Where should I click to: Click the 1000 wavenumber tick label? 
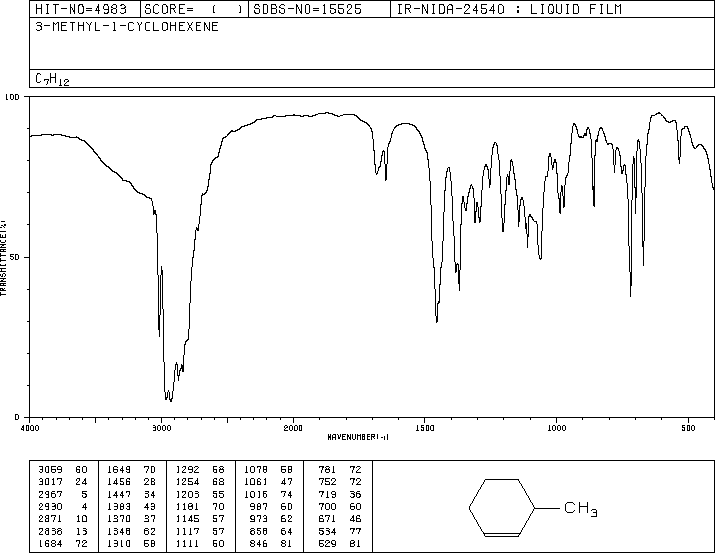(x=556, y=428)
